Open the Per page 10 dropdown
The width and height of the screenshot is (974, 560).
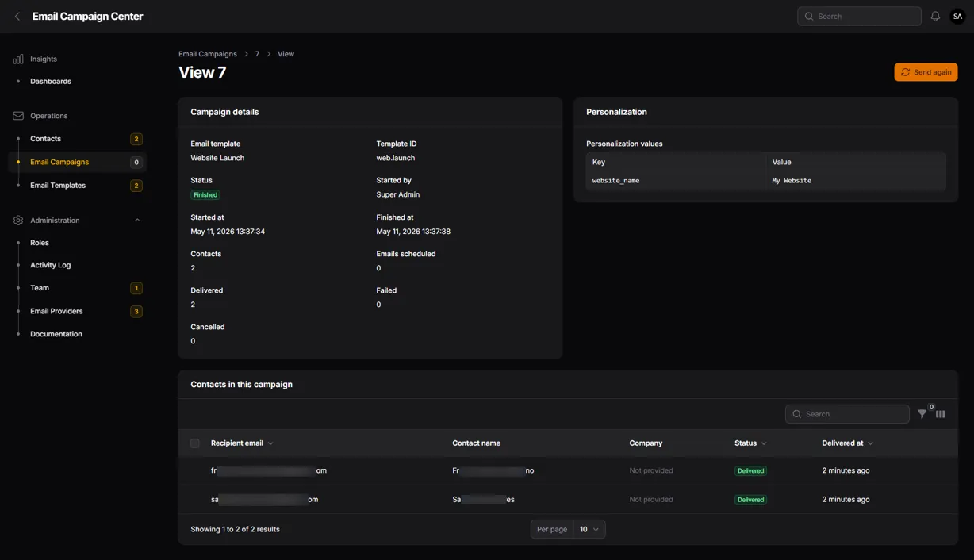(x=589, y=529)
